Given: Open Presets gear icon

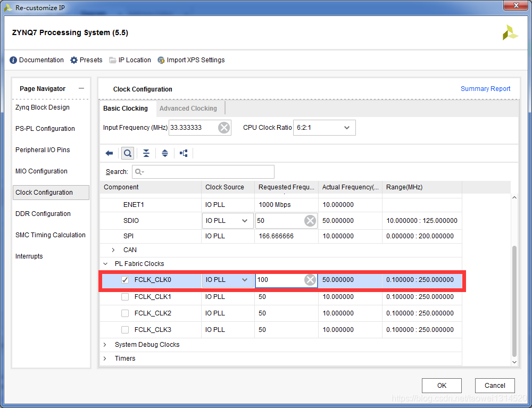Looking at the screenshot, I should coord(74,60).
